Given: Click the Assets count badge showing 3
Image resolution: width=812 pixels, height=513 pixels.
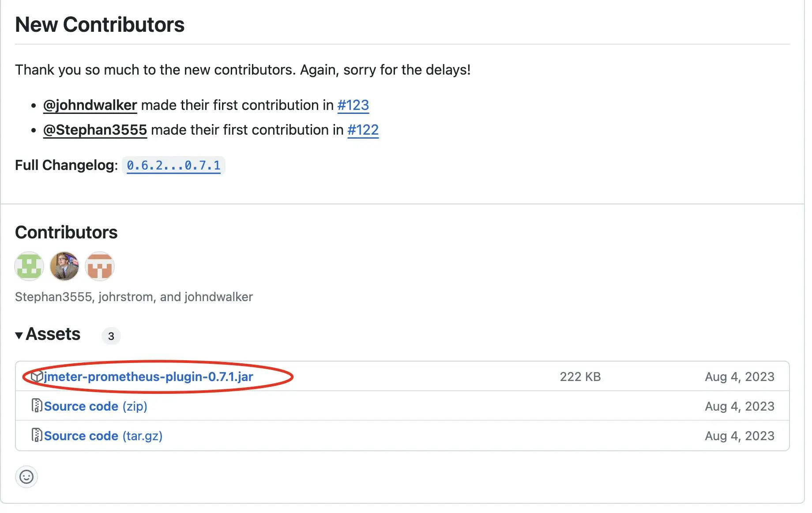Looking at the screenshot, I should pyautogui.click(x=111, y=336).
